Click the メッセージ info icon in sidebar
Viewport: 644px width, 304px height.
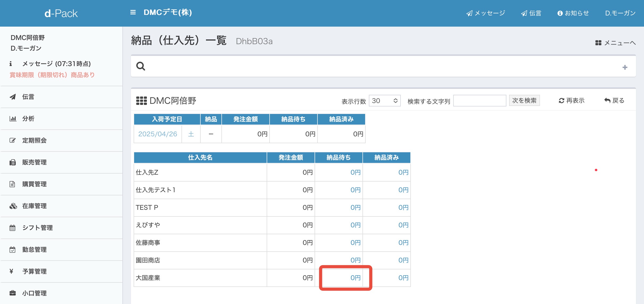click(11, 64)
